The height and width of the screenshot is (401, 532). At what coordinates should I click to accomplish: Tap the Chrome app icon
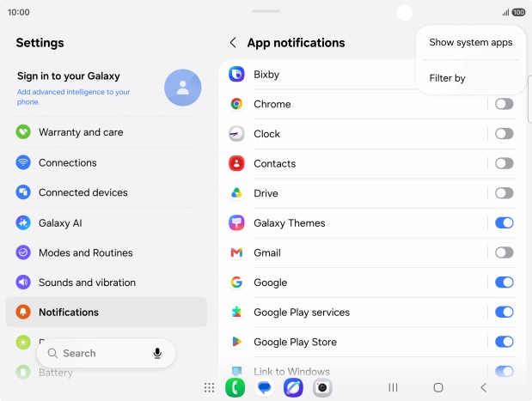(236, 104)
